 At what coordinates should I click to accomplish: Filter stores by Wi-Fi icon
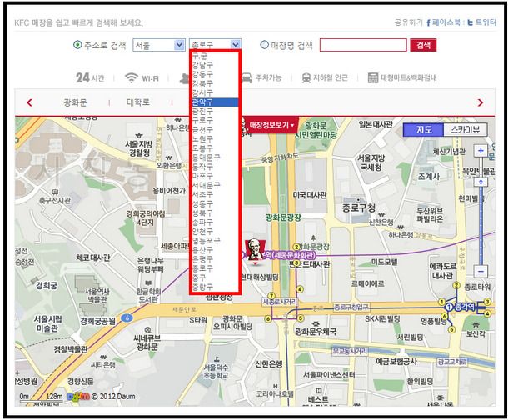tap(142, 78)
